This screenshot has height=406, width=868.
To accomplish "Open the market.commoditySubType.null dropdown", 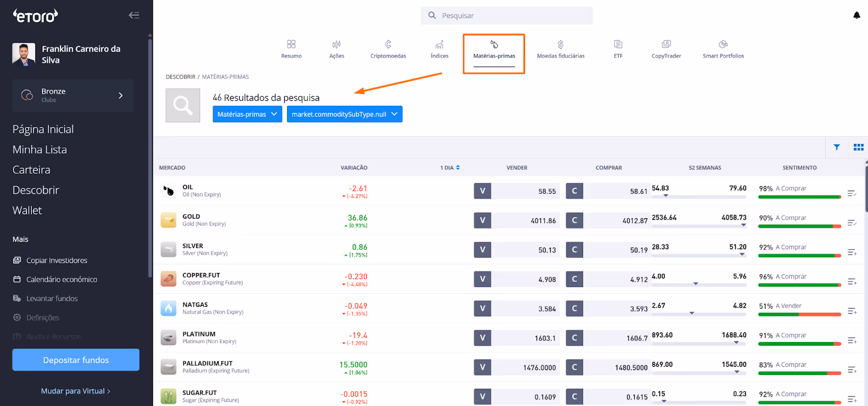I will 344,114.
